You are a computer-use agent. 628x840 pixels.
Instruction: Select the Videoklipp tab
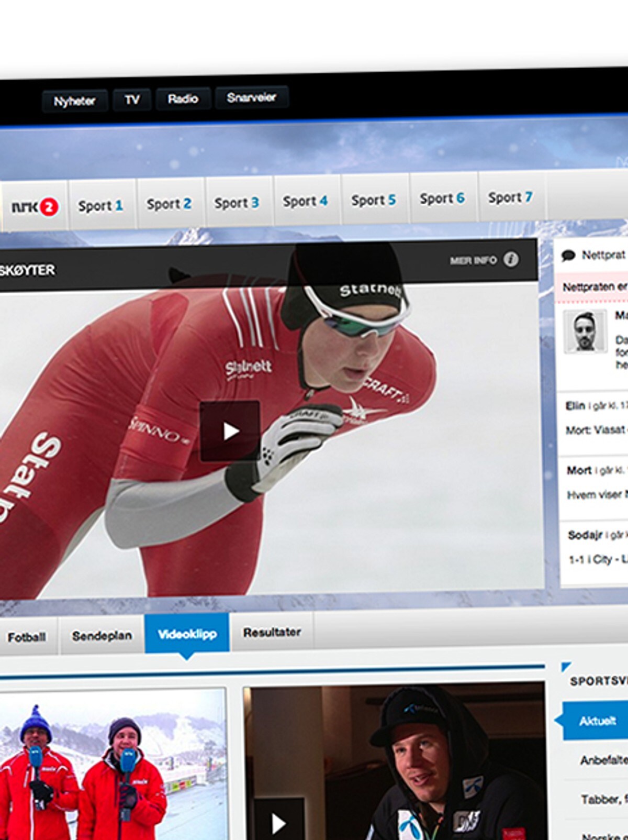[187, 634]
